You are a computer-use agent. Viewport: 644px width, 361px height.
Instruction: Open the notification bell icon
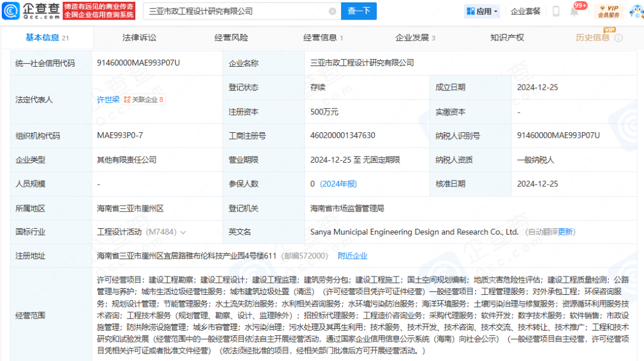574,11
